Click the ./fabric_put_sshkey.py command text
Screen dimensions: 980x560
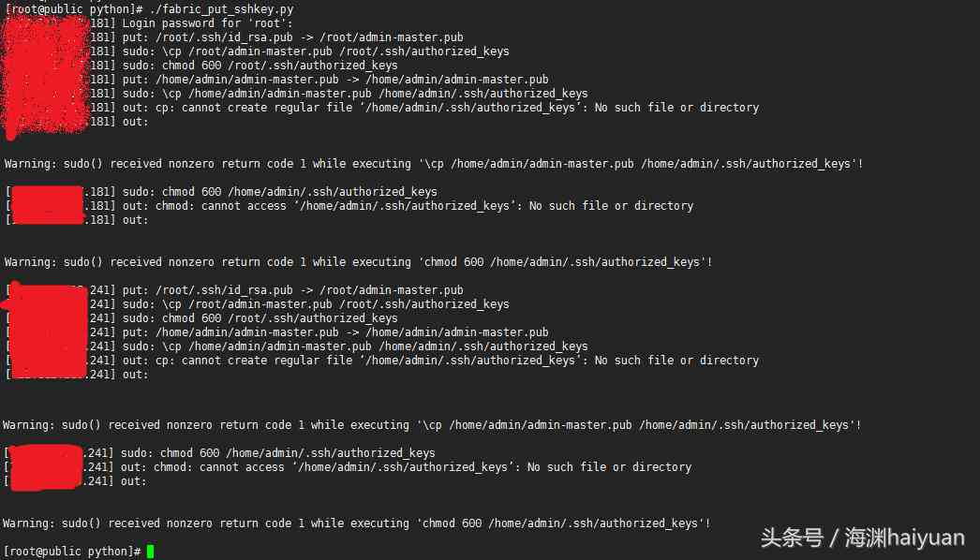[221, 9]
